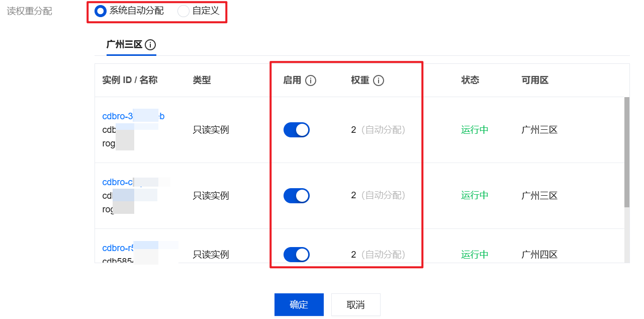The height and width of the screenshot is (319, 644).
Task: Click 实例 ID / 名称 column header
Action: [x=130, y=81]
